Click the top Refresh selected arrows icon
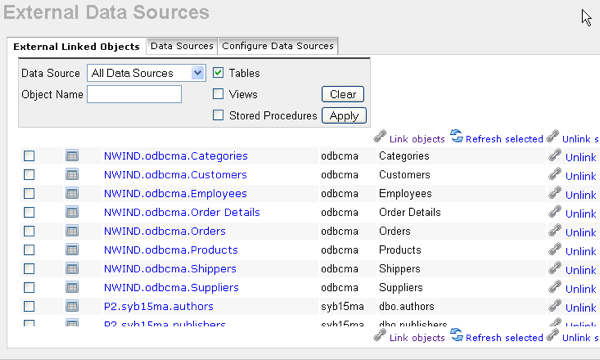The height and width of the screenshot is (360, 600). 457,136
